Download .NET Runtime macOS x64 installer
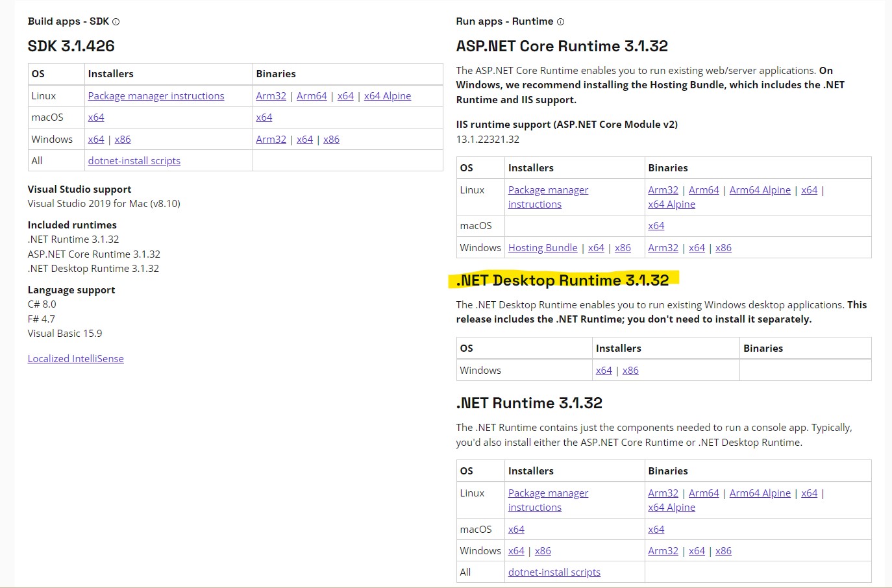 [516, 530]
